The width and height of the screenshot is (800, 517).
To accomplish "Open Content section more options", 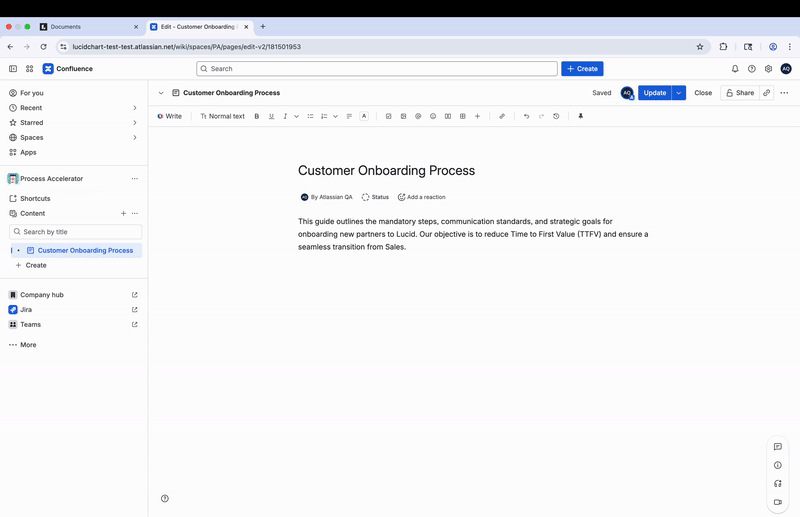I will pos(135,213).
